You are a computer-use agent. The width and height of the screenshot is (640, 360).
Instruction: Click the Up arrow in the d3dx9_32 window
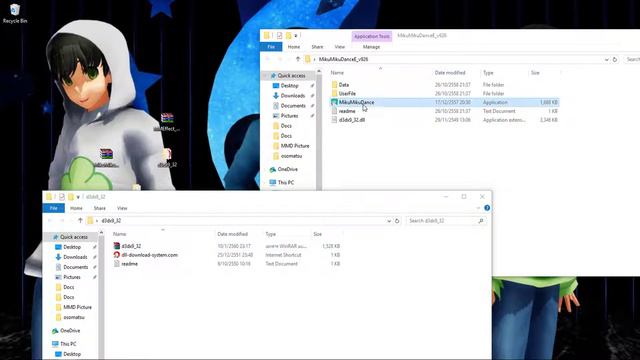coord(80,220)
